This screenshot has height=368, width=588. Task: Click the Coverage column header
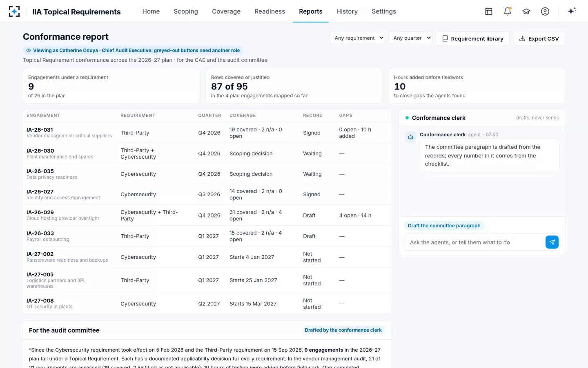[243, 115]
